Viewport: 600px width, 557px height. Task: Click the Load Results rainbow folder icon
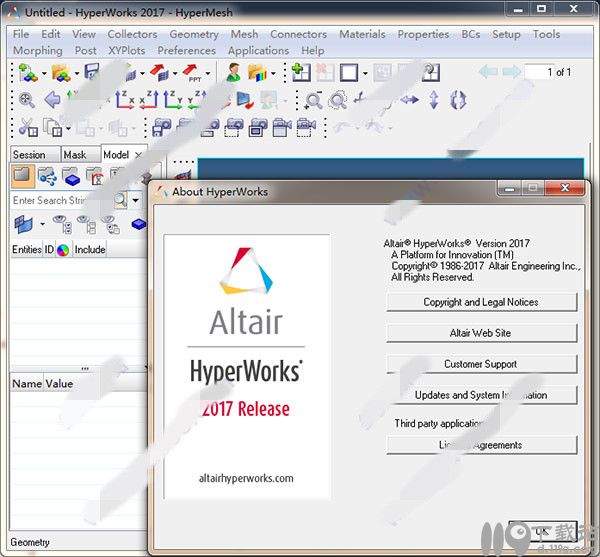[257, 72]
